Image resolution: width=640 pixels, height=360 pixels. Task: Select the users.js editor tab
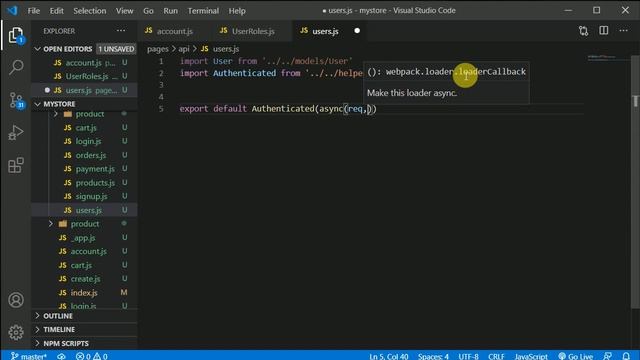click(x=325, y=31)
